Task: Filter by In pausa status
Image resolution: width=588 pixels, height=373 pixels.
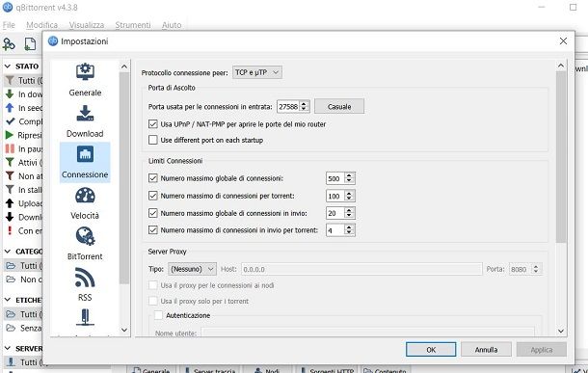Action: click(23, 148)
